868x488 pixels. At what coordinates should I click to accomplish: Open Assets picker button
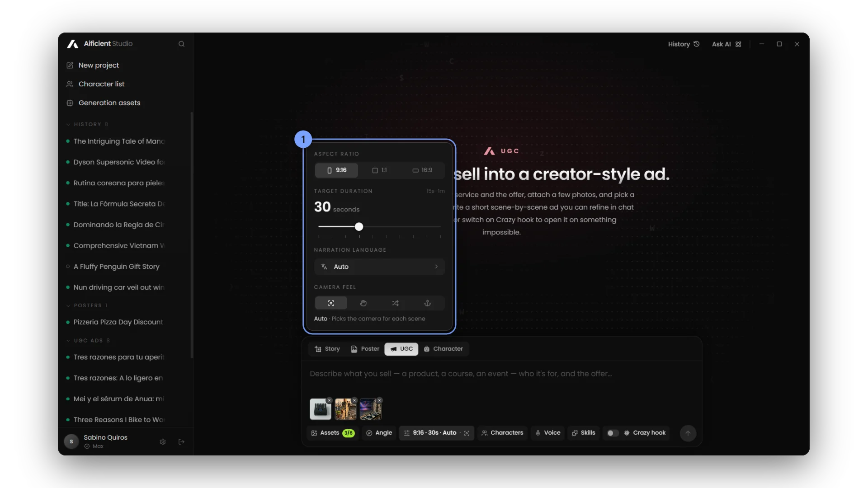(333, 433)
